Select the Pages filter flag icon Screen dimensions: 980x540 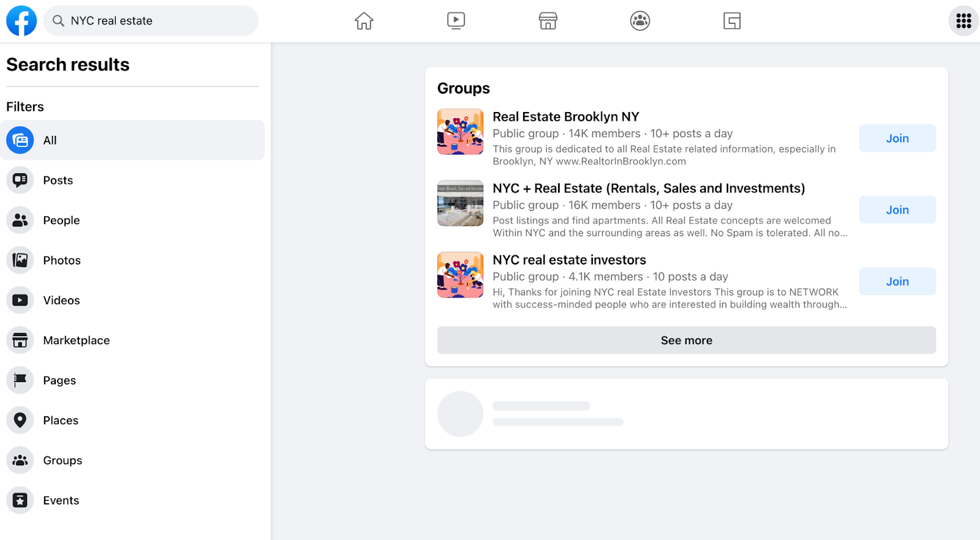pos(20,380)
